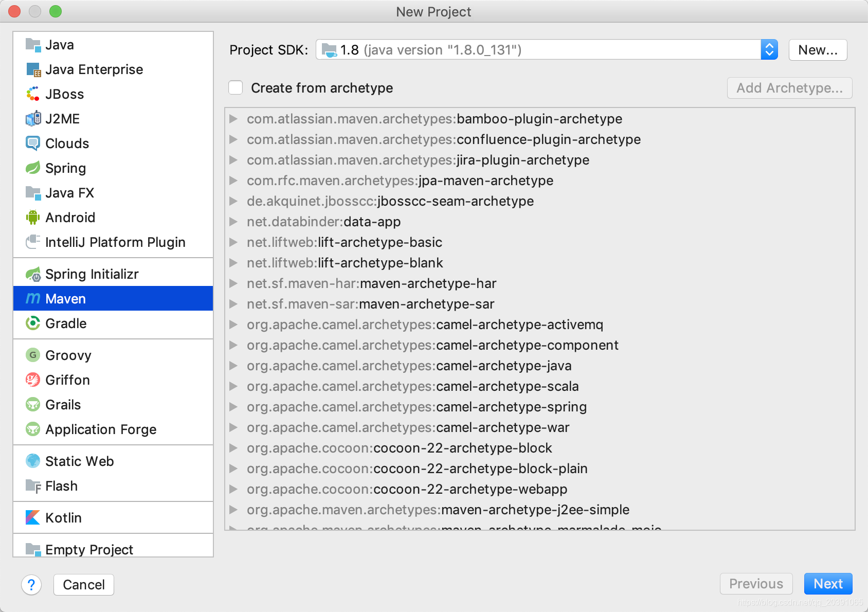Screen dimensions: 868x612
Task: Click the Gradle icon
Action: [x=33, y=323]
